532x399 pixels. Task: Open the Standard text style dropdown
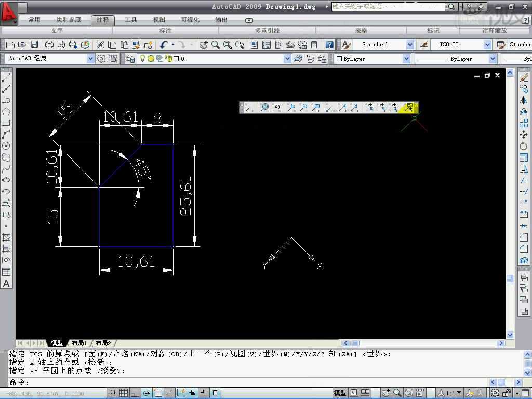(x=410, y=45)
